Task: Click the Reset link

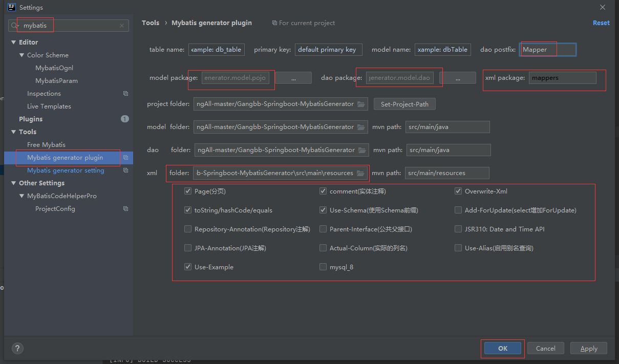Action: (x=601, y=23)
